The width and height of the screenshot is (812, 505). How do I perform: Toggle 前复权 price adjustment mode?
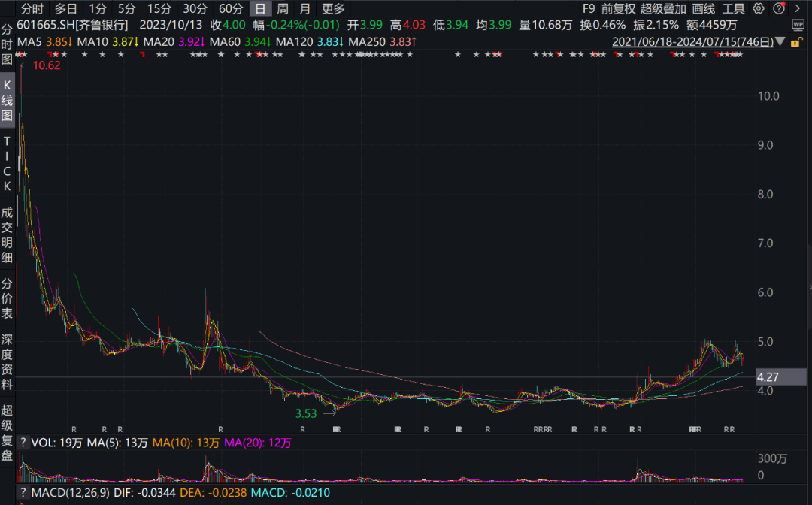pos(618,9)
